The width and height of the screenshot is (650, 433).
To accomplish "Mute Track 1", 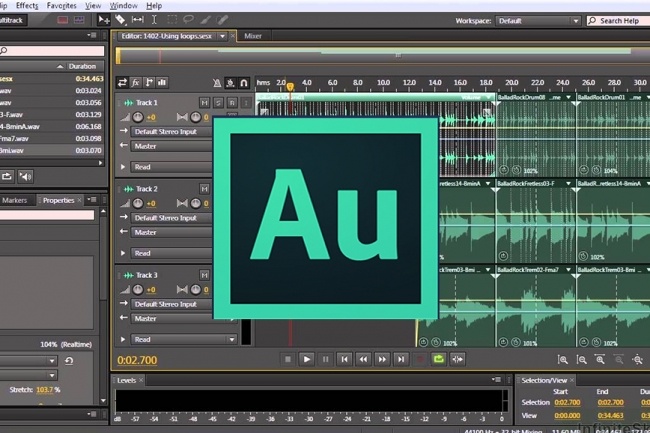I will pos(204,102).
